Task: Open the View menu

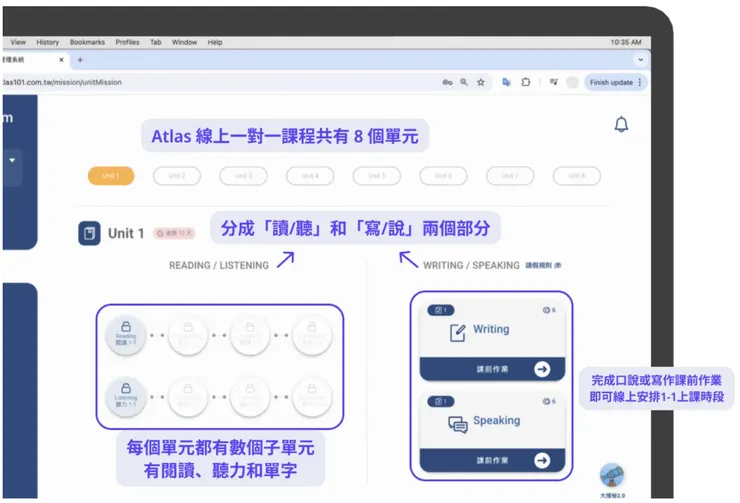Action: pos(18,42)
